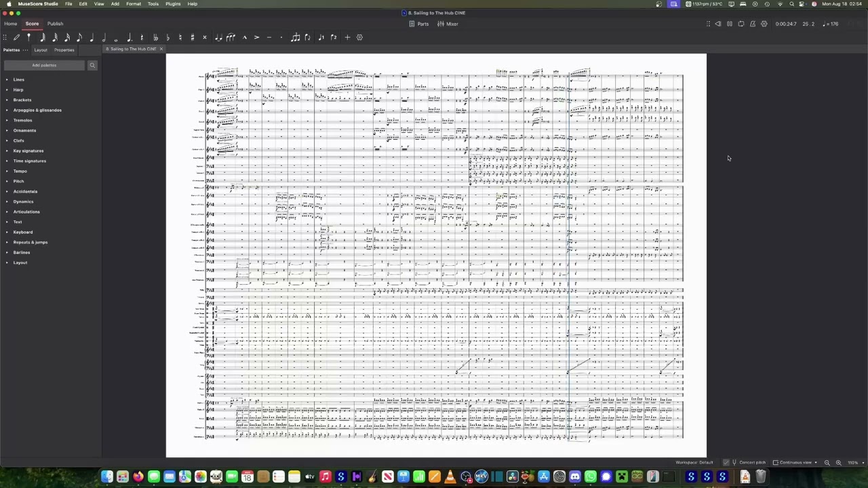868x488 pixels.
Task: Open the 110% zoom level dropdown
Action: pos(854,462)
